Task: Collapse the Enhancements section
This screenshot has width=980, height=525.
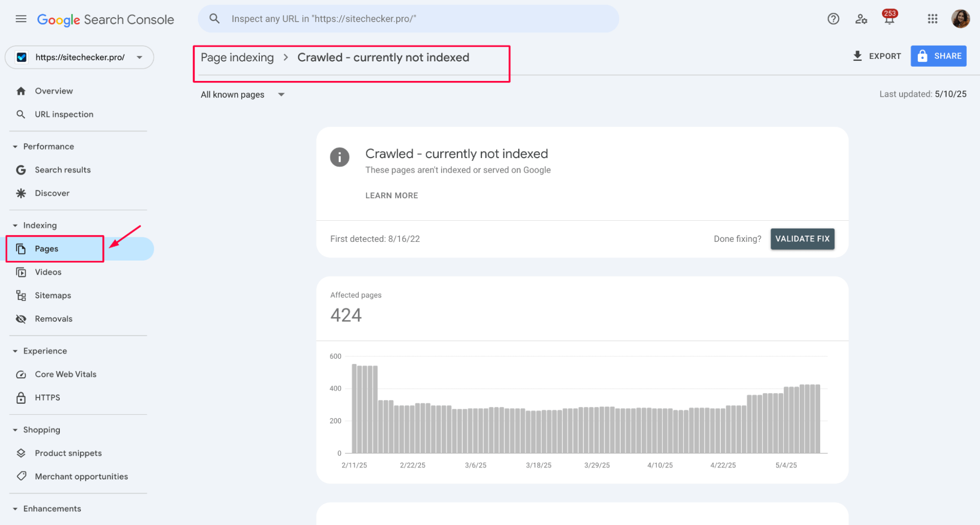Action: [15, 509]
